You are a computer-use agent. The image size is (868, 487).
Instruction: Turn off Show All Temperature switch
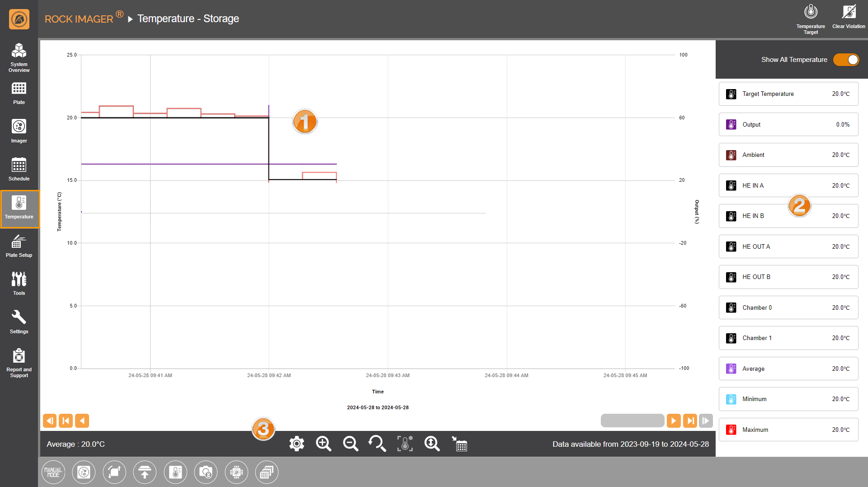pyautogui.click(x=846, y=60)
